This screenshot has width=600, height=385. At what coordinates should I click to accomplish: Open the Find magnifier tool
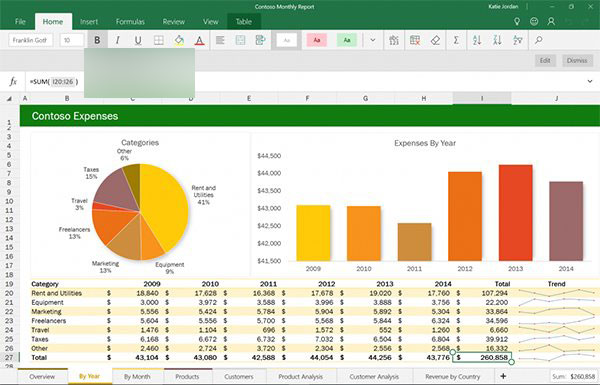pyautogui.click(x=539, y=40)
